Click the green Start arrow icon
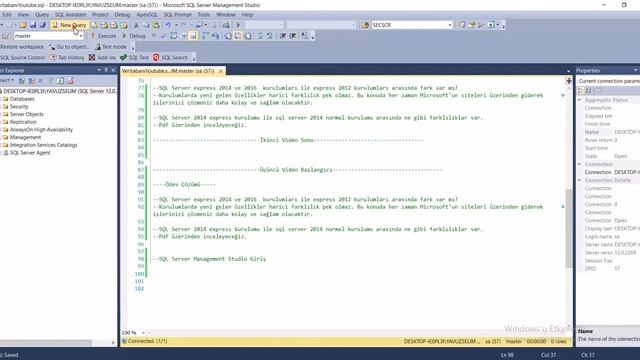Screen dimensions: 640x360 click(x=238, y=25)
